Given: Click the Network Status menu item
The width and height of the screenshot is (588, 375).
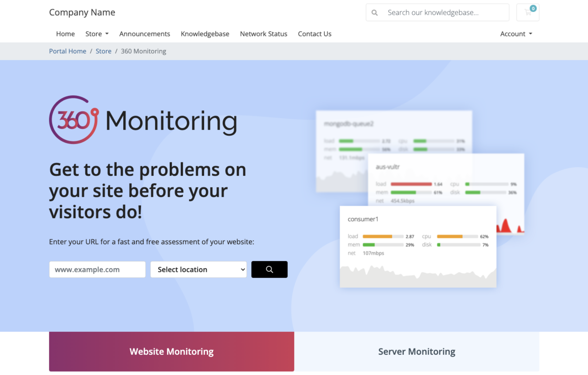Looking at the screenshot, I should pos(263,34).
